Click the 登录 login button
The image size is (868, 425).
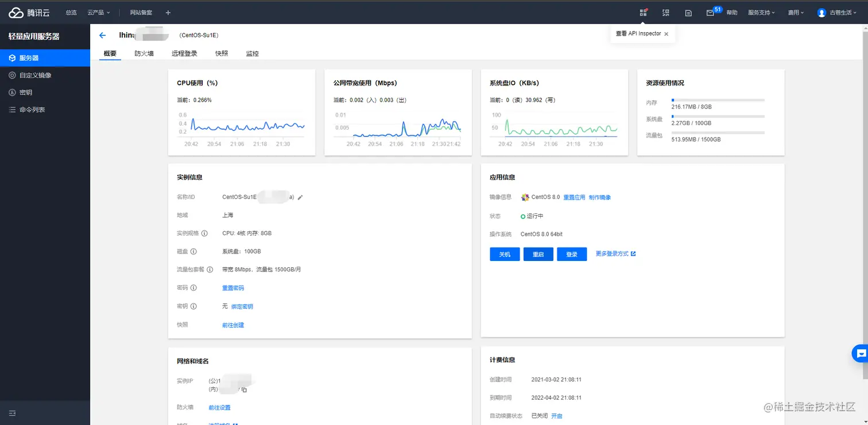[x=572, y=254]
